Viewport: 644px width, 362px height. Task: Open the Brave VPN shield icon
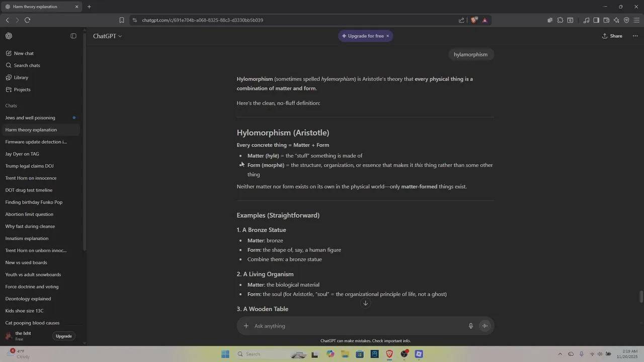(626, 20)
